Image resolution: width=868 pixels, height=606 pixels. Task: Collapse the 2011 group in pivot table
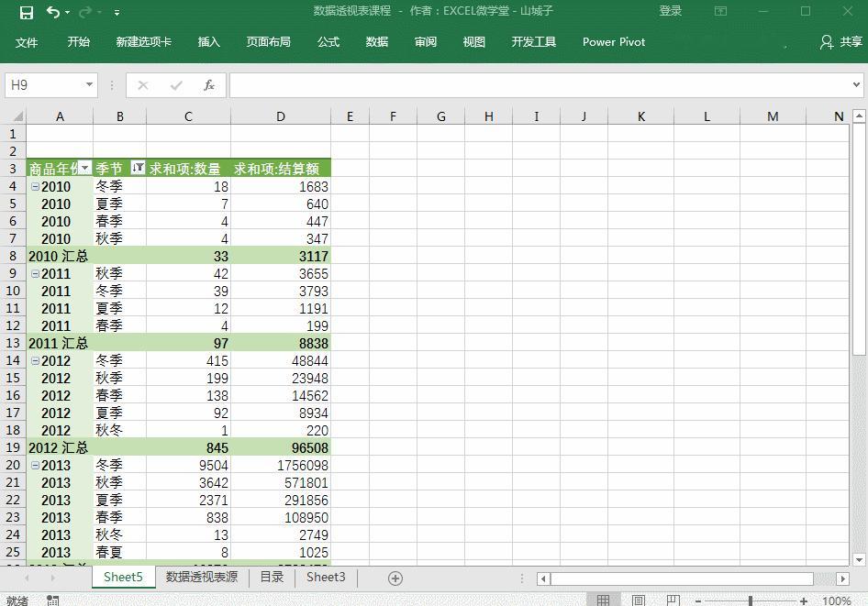(x=35, y=274)
